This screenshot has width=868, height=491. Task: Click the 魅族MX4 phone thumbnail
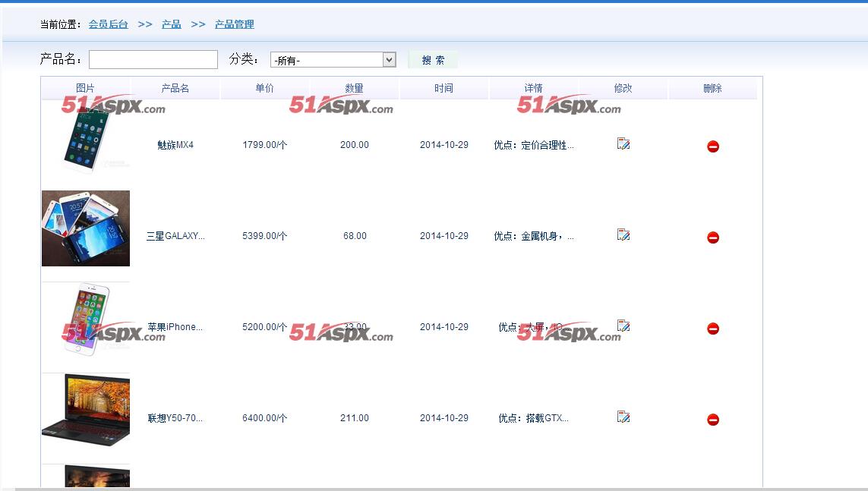tap(86, 140)
